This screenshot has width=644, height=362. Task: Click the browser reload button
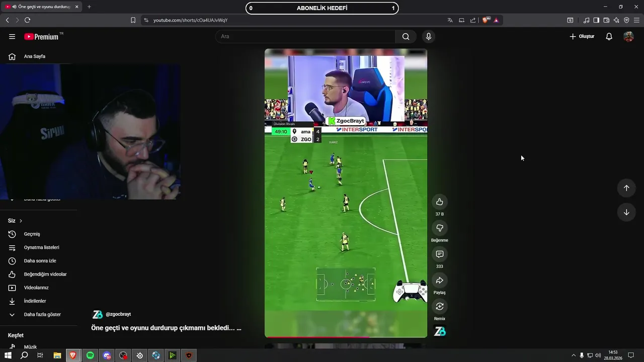[27, 20]
